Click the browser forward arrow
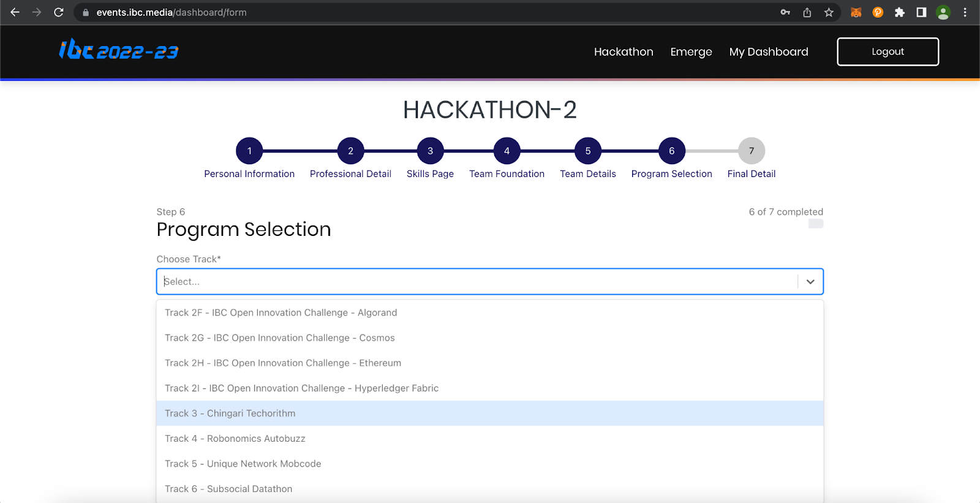 point(37,12)
